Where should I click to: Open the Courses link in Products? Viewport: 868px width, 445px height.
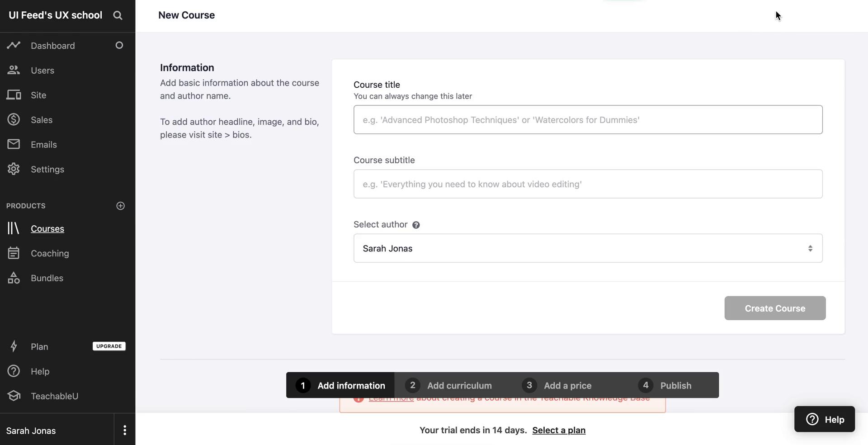[x=47, y=229]
